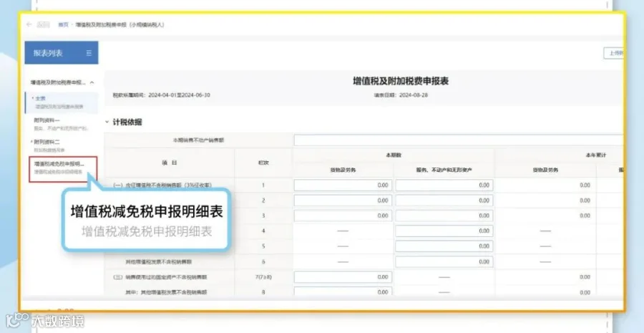Viewport: 644px width, 333px height.
Task: Click row 6 服务 amount input field
Action: [x=444, y=261]
